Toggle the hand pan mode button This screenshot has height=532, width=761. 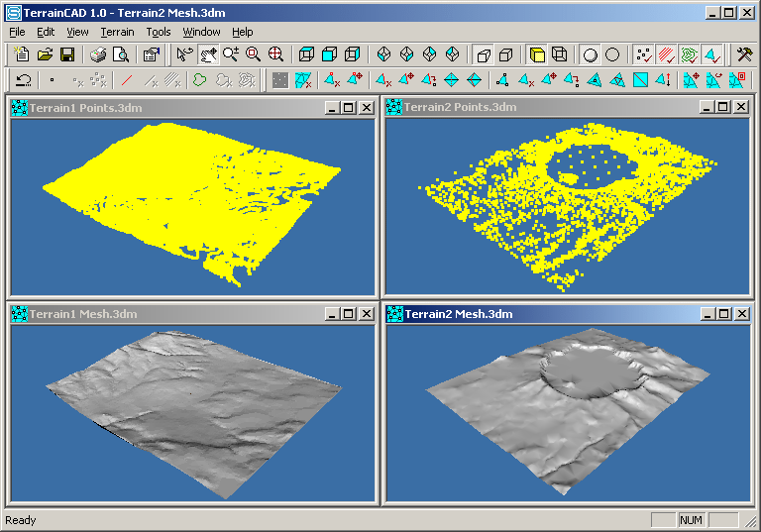pos(208,54)
